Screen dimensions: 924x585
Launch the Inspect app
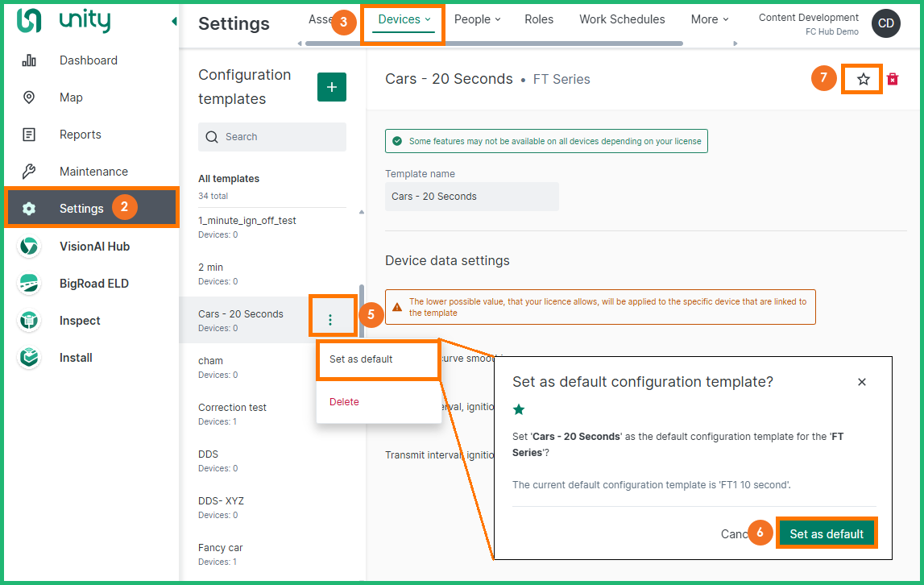(79, 321)
